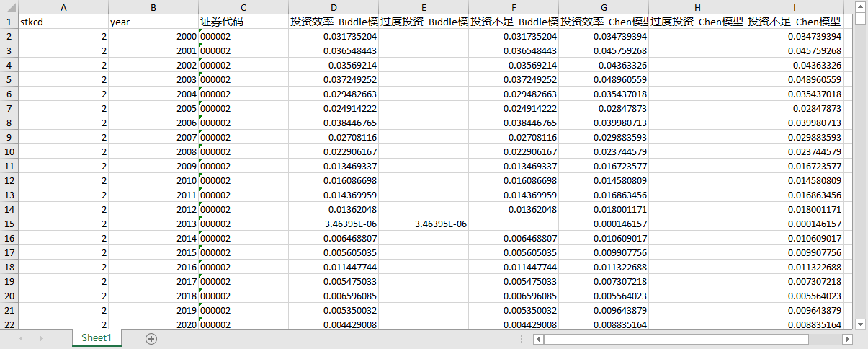Select cell 0.005564023 in column G
Viewport: 868px width, 349px height.
coord(604,296)
